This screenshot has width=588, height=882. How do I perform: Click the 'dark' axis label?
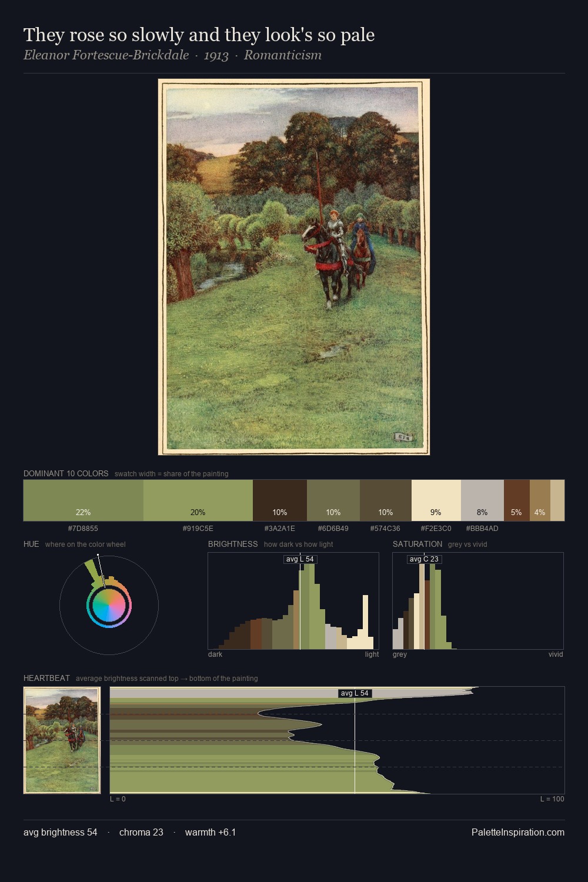click(215, 654)
